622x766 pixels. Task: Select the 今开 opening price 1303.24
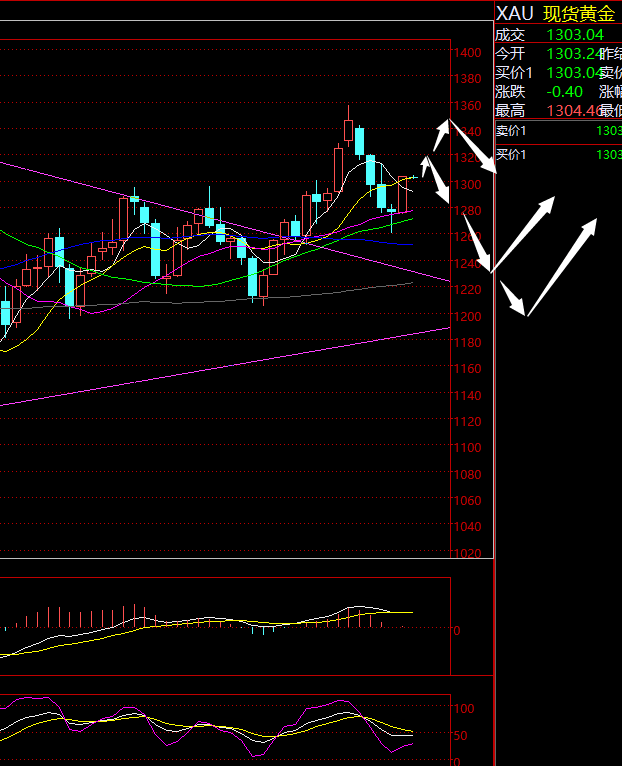[574, 54]
